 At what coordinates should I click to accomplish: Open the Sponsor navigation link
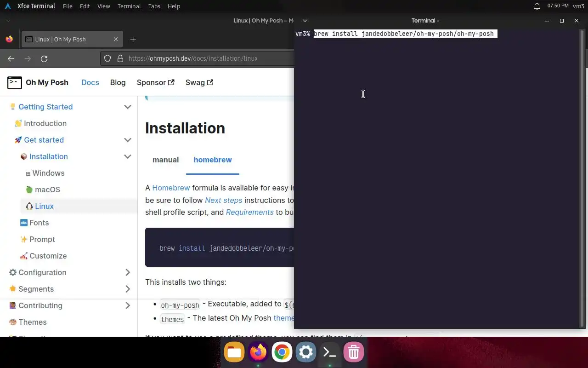pyautogui.click(x=155, y=82)
